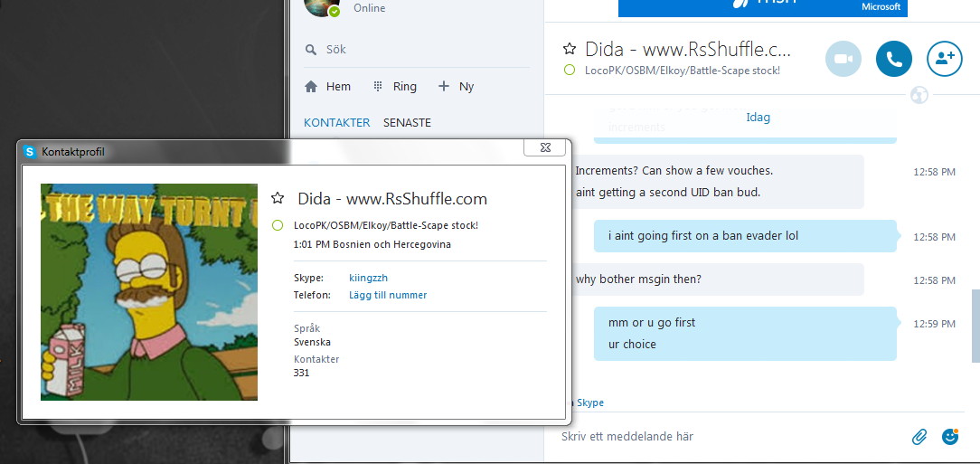Start a voice call with Dida

894,59
